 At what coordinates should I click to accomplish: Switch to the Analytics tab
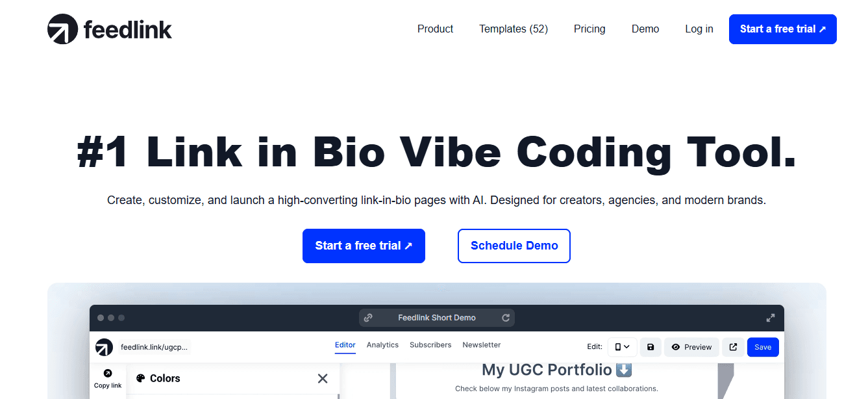coord(382,344)
